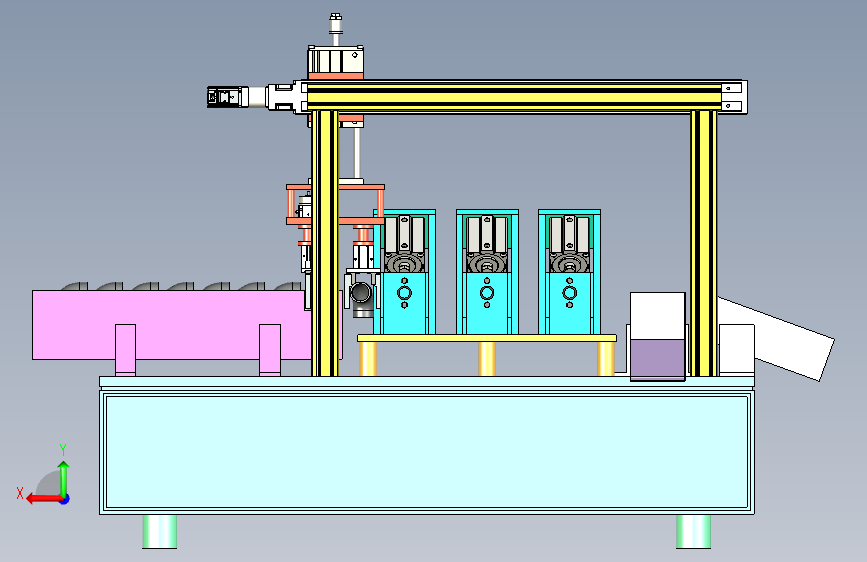The image size is (867, 562).
Task: Select the thin tabletop plate above the cabinet
Action: pyautogui.click(x=427, y=382)
